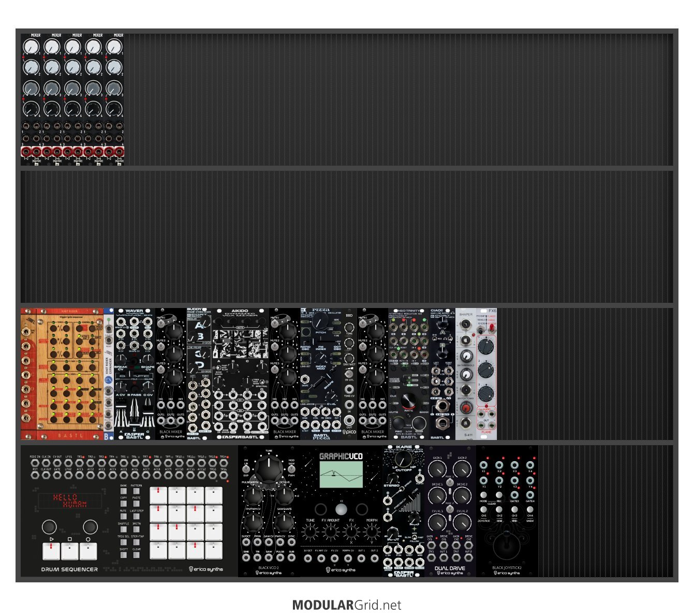Click the FX AMOUNT knob on Graphic VCO
The image size is (694, 616).
(x=330, y=532)
